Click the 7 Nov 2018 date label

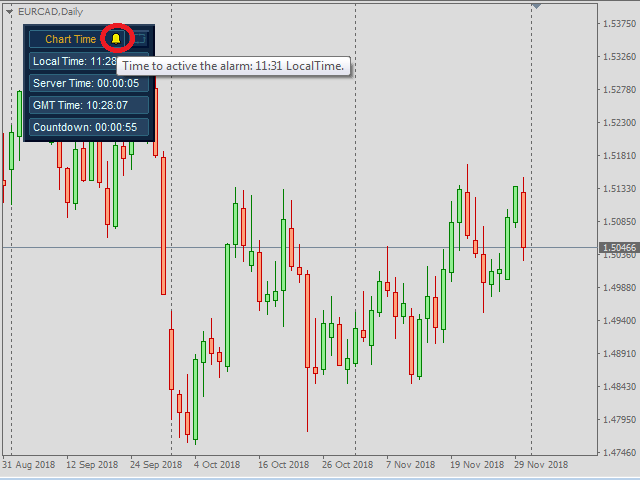(410, 465)
